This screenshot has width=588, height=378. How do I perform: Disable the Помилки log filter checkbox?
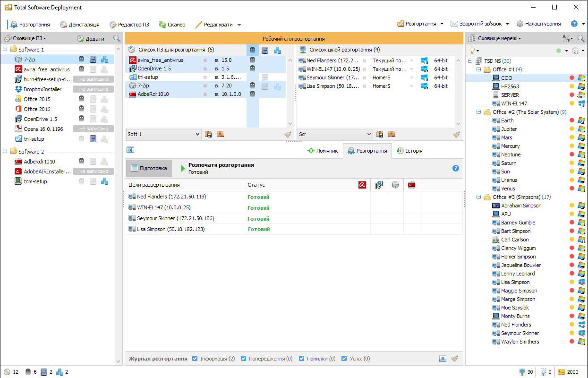click(x=302, y=359)
